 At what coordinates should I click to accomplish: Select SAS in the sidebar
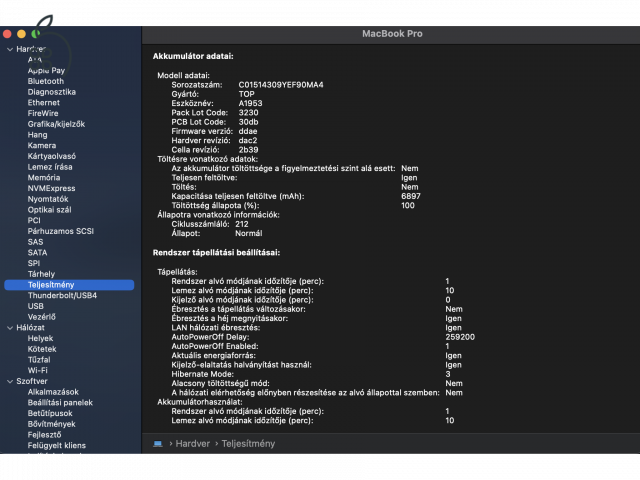(x=36, y=242)
